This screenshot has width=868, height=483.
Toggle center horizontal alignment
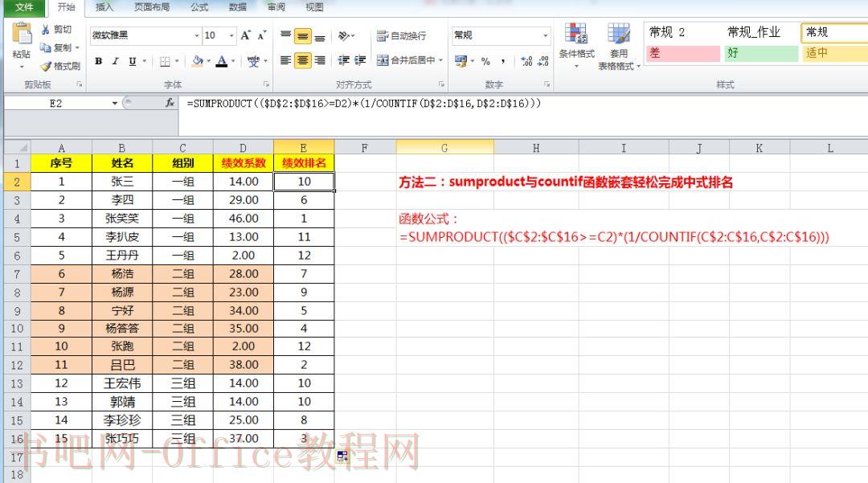303,60
